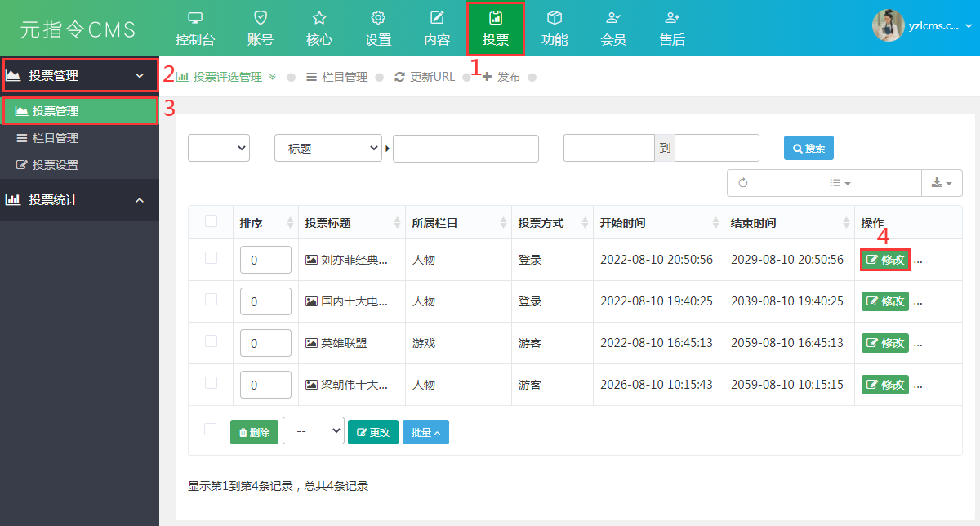Open the '--' dropdown beside 删除
The width and height of the screenshot is (980, 526).
pos(314,430)
